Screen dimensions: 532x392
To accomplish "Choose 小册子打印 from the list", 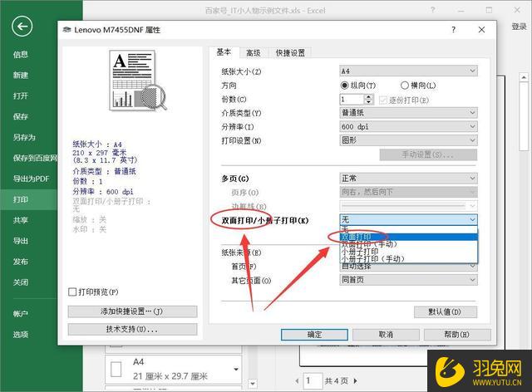I will (408, 252).
